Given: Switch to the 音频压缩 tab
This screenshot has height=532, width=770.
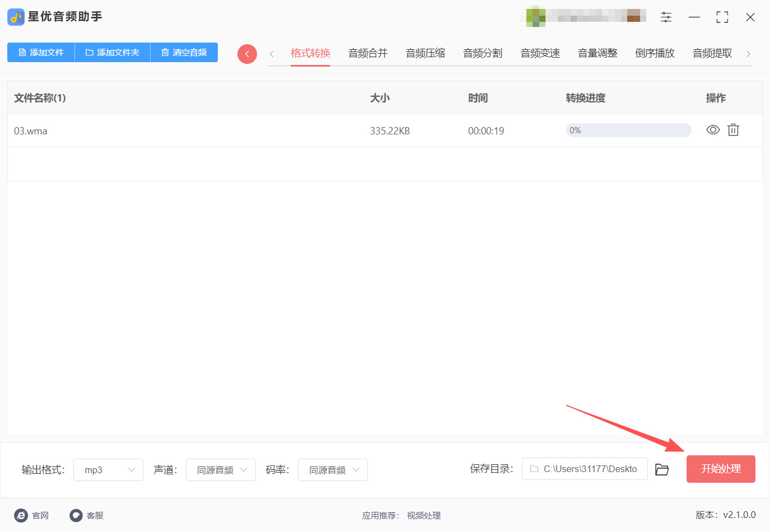Looking at the screenshot, I should pyautogui.click(x=425, y=53).
